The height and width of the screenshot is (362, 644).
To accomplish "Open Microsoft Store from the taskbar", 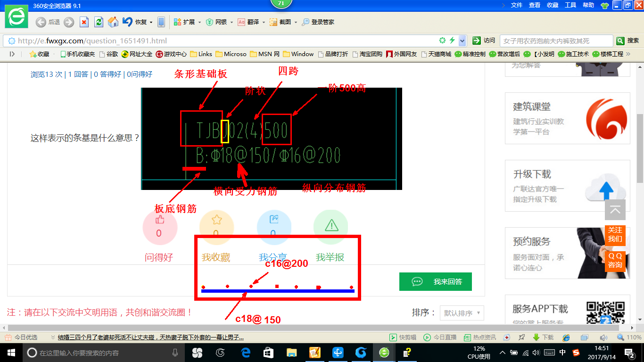I will [268, 352].
